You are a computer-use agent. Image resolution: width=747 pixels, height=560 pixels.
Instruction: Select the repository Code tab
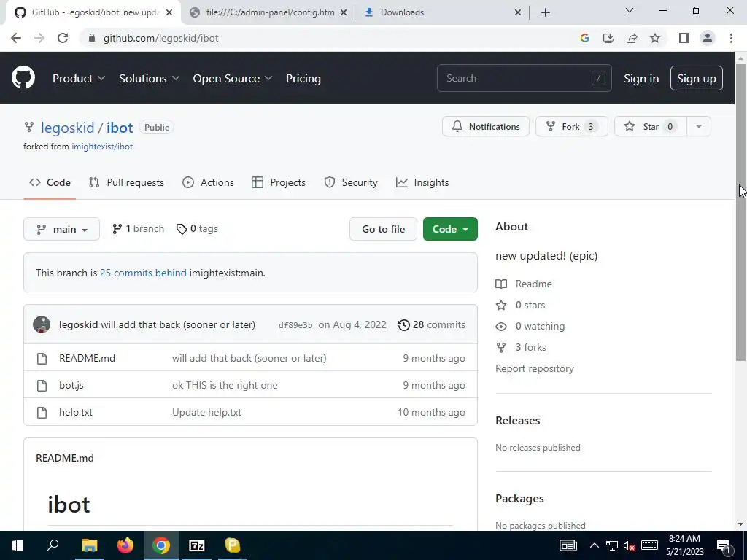tap(50, 183)
